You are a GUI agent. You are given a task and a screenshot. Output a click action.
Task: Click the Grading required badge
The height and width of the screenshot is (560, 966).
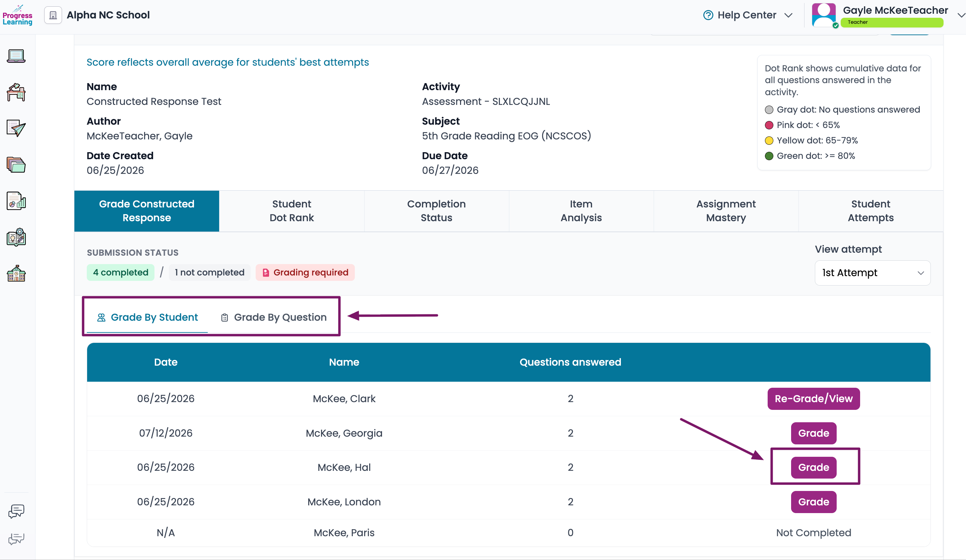pyautogui.click(x=305, y=272)
